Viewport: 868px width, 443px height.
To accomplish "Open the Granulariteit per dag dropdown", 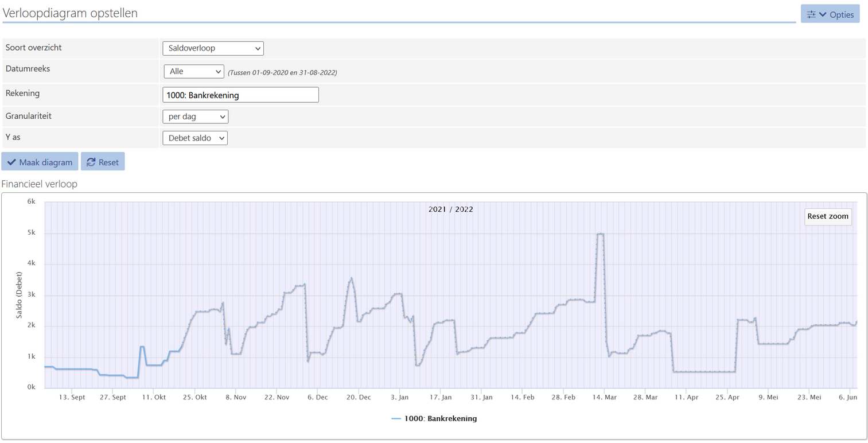I will click(x=195, y=116).
